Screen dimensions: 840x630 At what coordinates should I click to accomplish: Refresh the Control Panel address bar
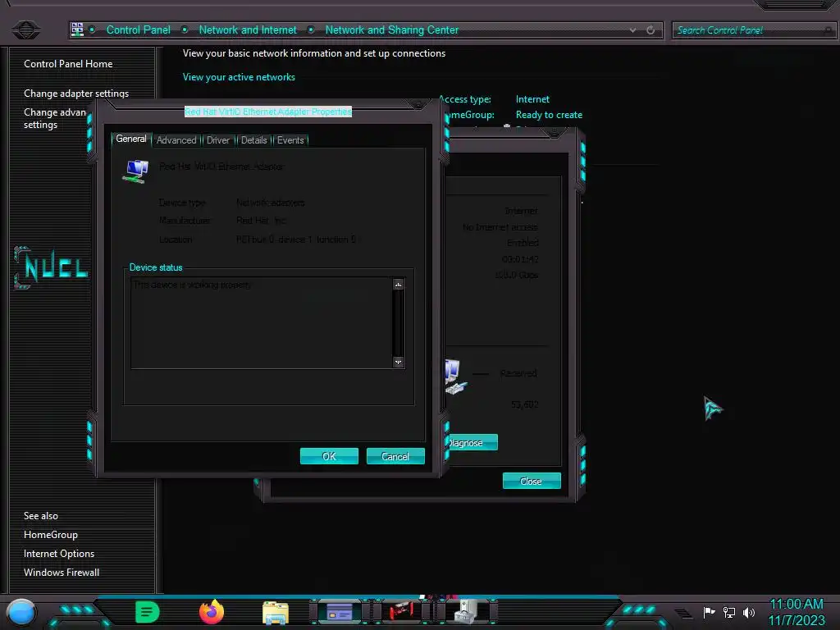tap(651, 30)
